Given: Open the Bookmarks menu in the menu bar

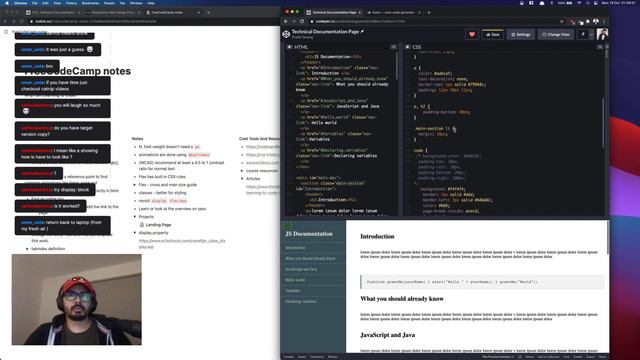Looking at the screenshot, I should click(90, 3).
